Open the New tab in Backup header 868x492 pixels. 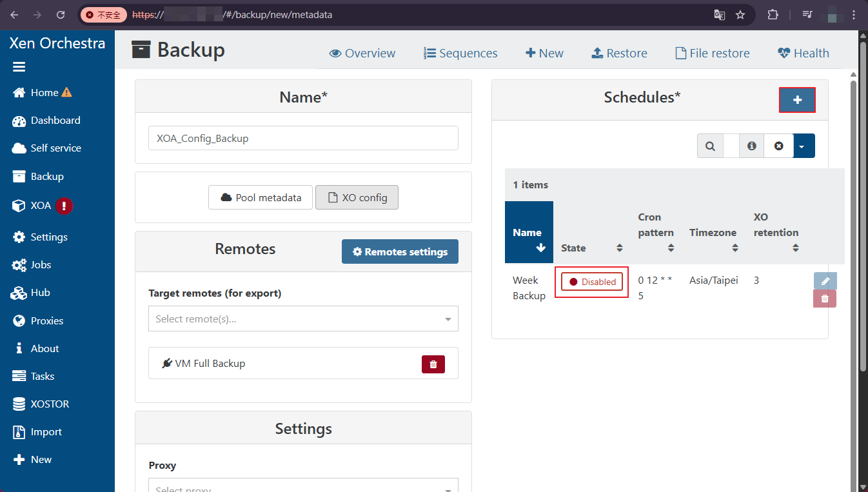click(544, 54)
